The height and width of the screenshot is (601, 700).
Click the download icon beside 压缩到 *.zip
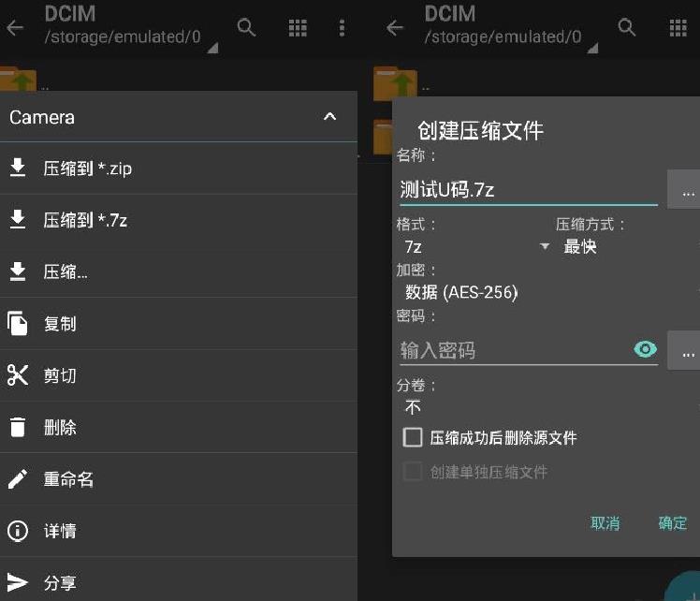tap(18, 168)
